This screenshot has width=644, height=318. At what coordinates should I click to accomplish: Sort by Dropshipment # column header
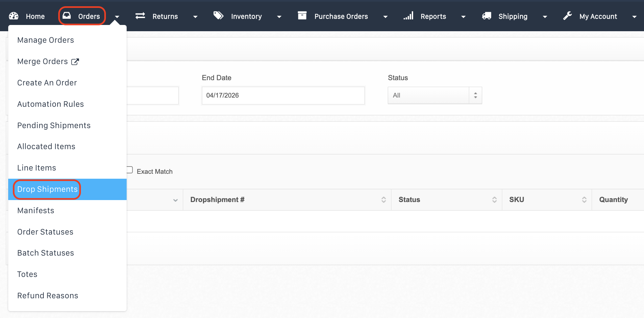pyautogui.click(x=217, y=200)
